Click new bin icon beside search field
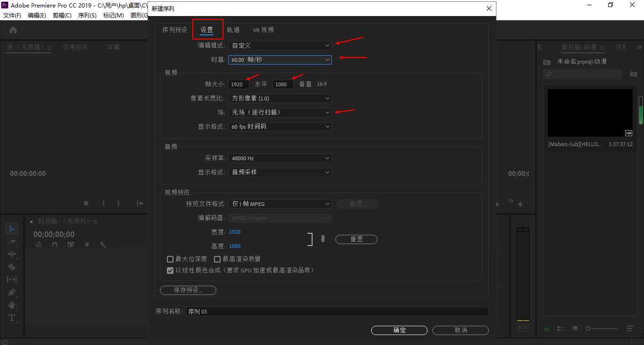 (634, 74)
